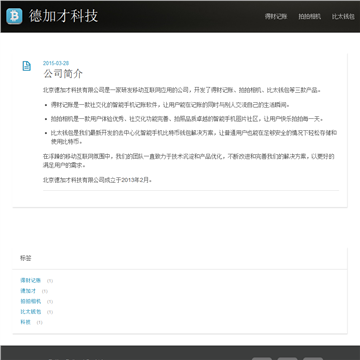The width and height of the screenshot is (360, 360).
Task: Open the 公司简介 article heading
Action: 63,74
